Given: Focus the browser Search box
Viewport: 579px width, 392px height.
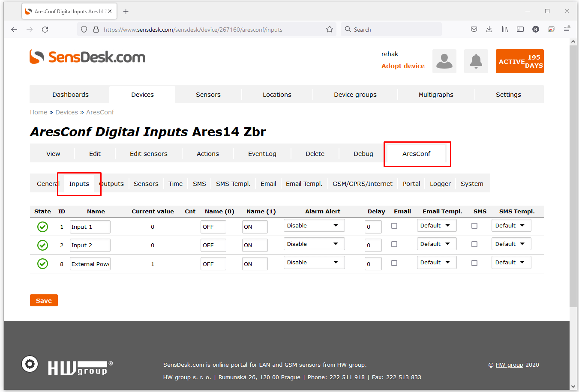Looking at the screenshot, I should [x=391, y=30].
